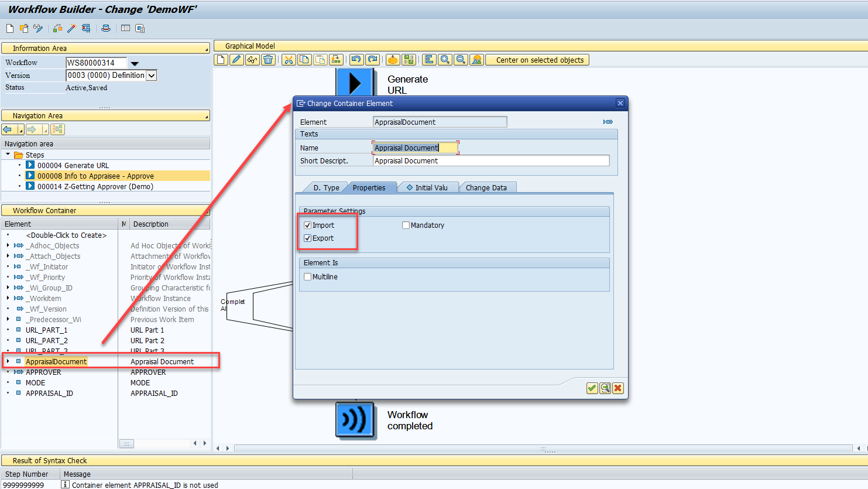The height and width of the screenshot is (489, 868).
Task: Copy selected object in Graphical Model
Action: (304, 60)
